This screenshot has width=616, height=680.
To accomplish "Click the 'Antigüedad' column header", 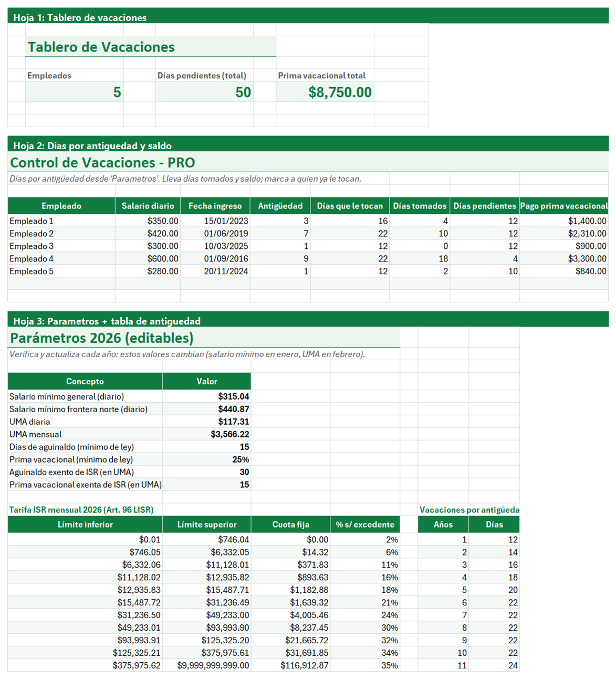I will click(x=280, y=206).
